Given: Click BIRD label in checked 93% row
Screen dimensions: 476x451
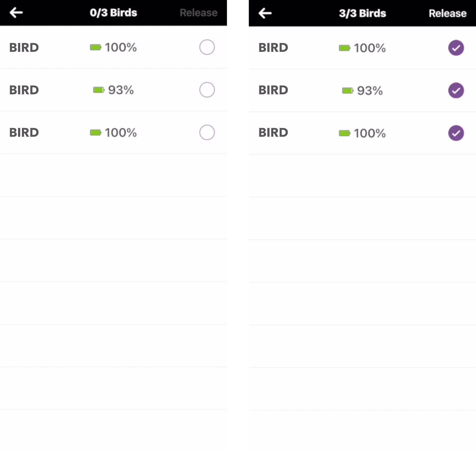Looking at the screenshot, I should (273, 90).
